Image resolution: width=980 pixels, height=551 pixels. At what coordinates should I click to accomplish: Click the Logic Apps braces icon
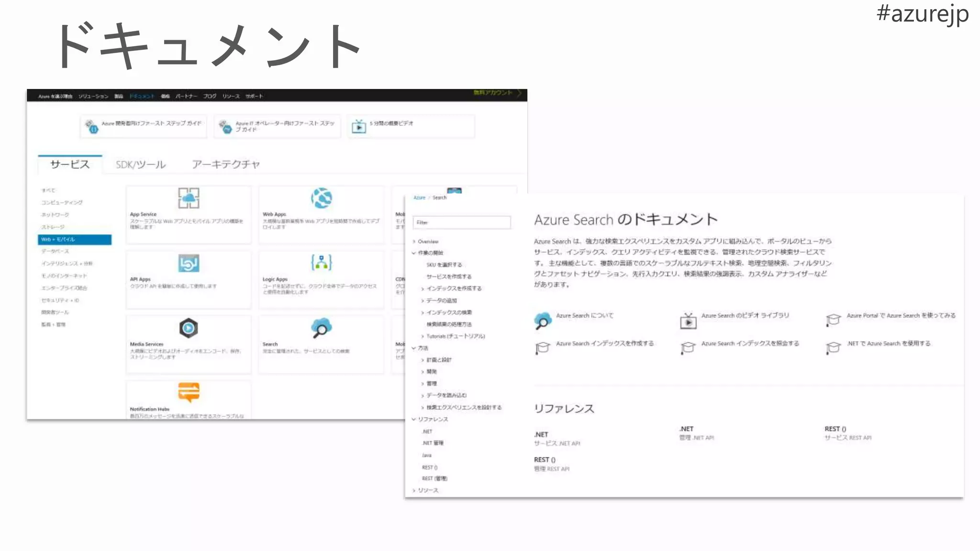[321, 263]
